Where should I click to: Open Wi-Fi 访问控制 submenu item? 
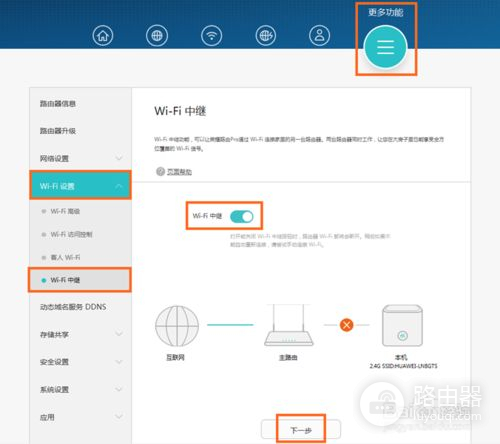pos(71,234)
